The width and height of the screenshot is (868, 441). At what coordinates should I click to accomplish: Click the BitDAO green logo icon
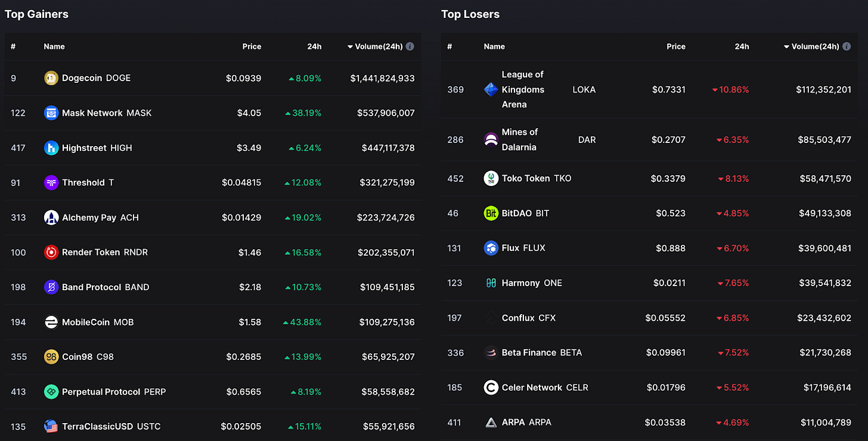tap(491, 213)
